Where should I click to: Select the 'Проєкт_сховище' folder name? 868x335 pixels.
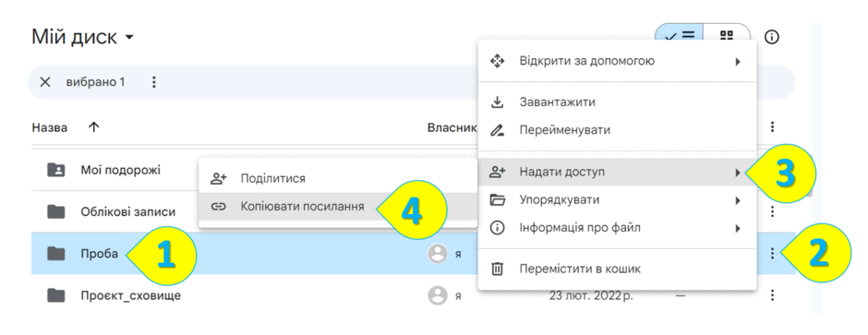(130, 295)
